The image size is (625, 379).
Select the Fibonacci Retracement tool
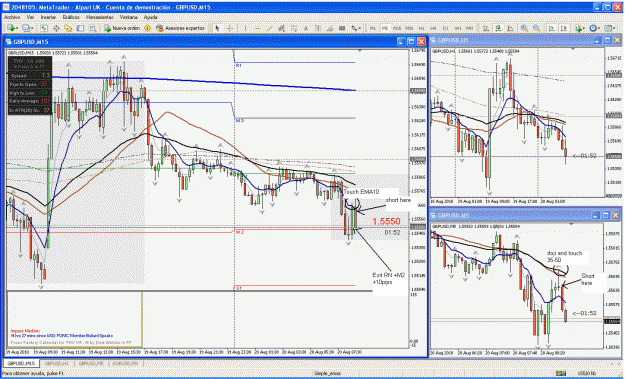pyautogui.click(x=293, y=28)
